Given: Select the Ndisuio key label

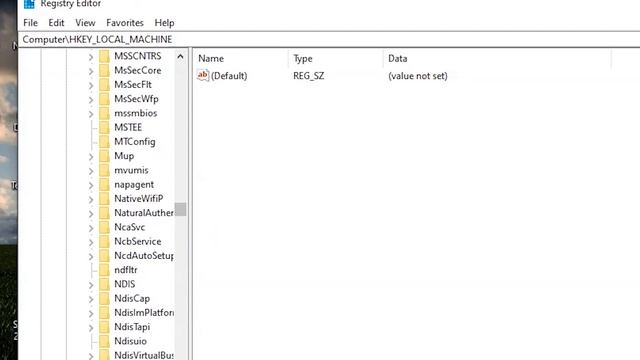Looking at the screenshot, I should point(130,341).
